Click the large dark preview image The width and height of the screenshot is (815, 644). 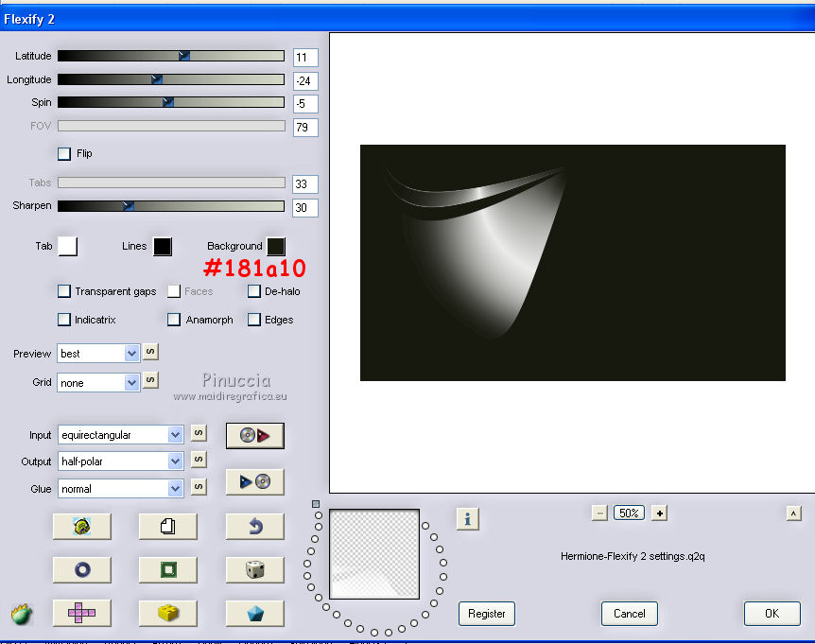point(573,263)
